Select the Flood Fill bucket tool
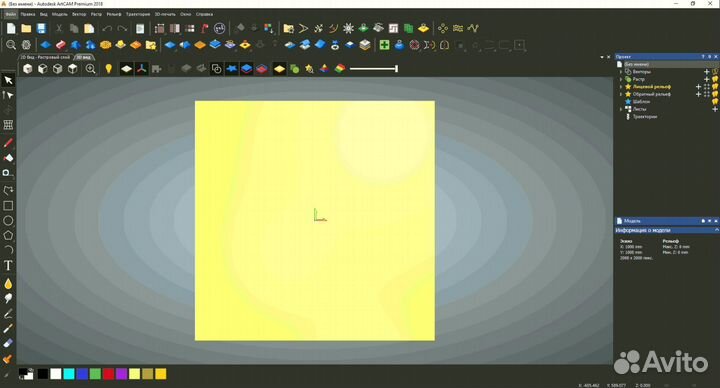The image size is (720, 388). point(8,158)
